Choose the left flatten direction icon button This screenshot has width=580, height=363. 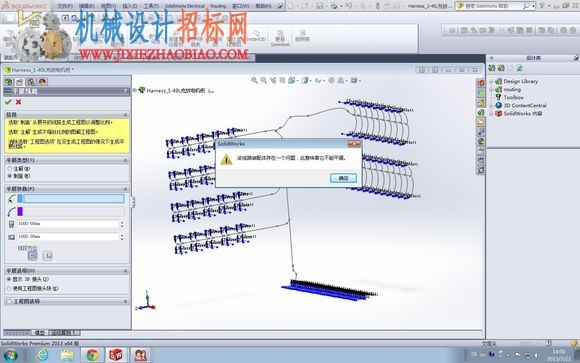33,255
